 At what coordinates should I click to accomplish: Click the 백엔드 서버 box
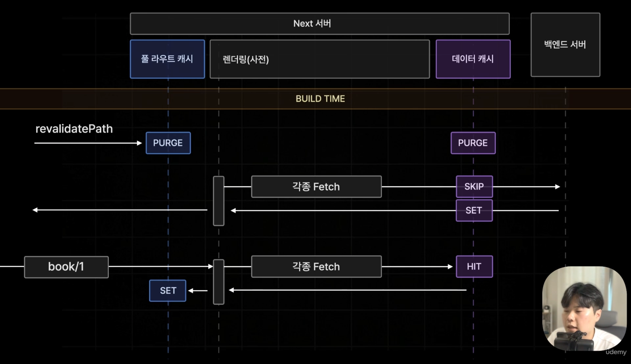pyautogui.click(x=565, y=45)
